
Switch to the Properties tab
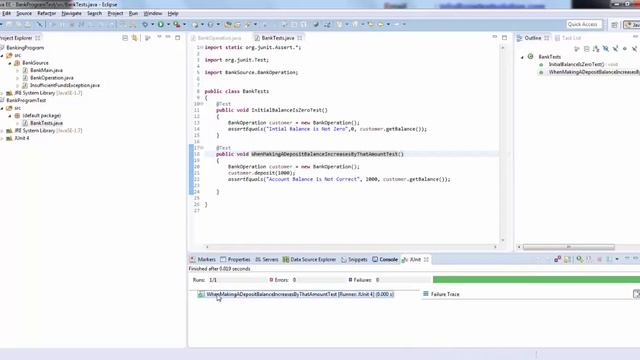[235, 260]
